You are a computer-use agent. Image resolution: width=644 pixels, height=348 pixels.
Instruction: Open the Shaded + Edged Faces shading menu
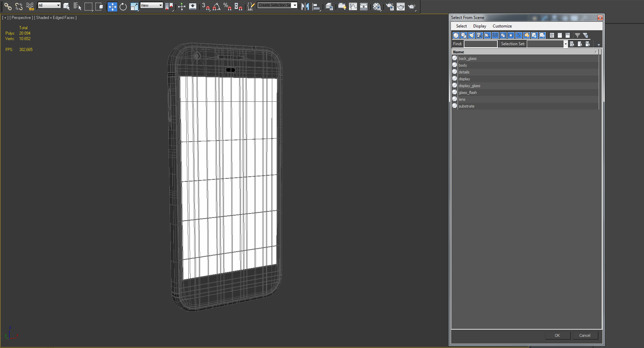56,18
